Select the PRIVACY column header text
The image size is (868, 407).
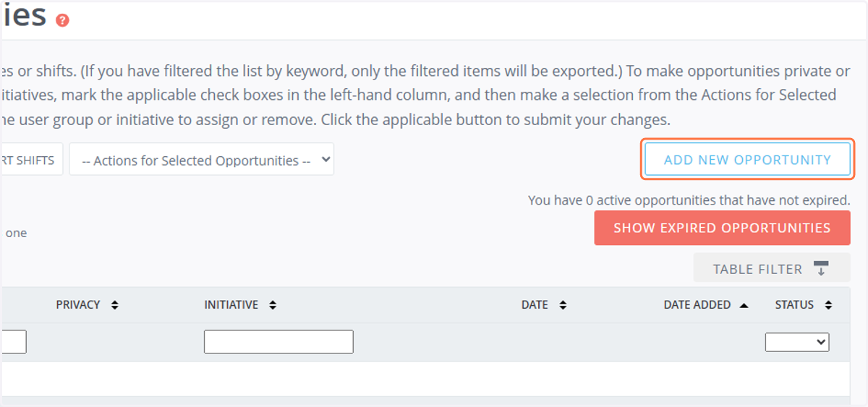[x=78, y=305]
